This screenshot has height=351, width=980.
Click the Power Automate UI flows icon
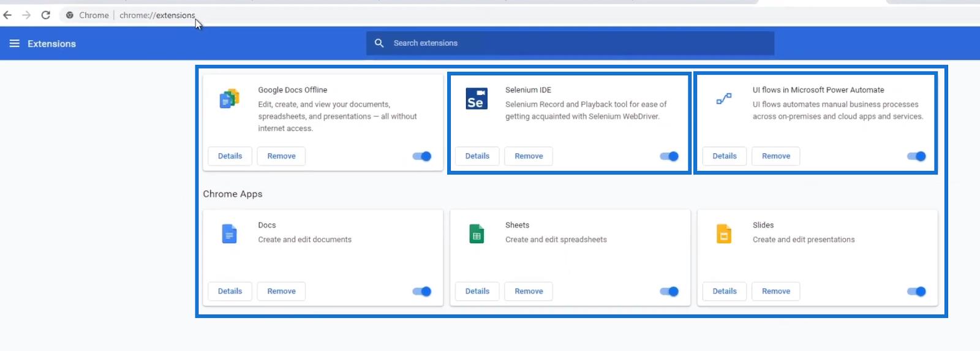pos(724,99)
